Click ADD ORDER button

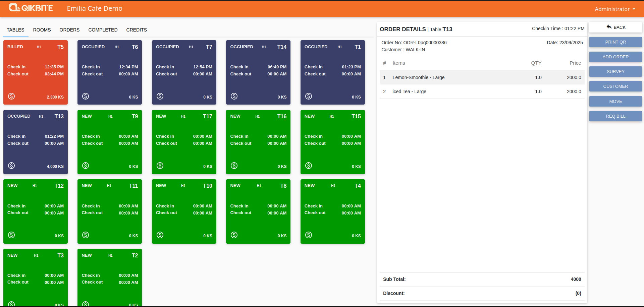(x=615, y=57)
